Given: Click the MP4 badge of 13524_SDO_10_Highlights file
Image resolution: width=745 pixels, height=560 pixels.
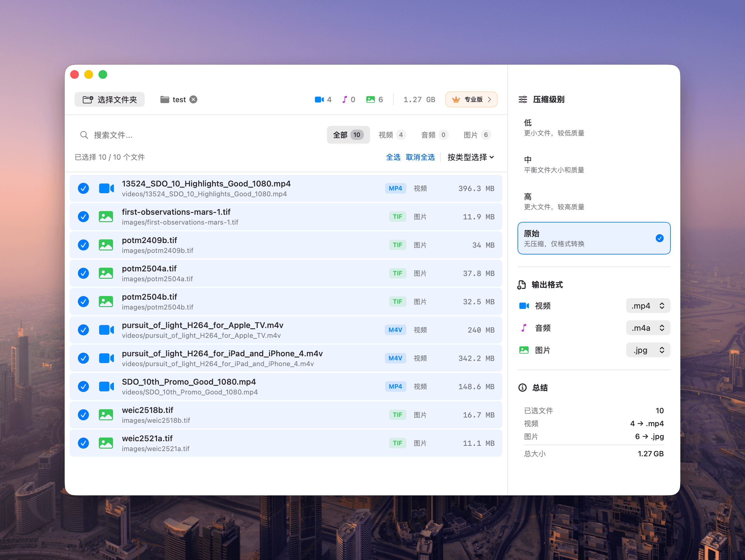Looking at the screenshot, I should (x=395, y=188).
